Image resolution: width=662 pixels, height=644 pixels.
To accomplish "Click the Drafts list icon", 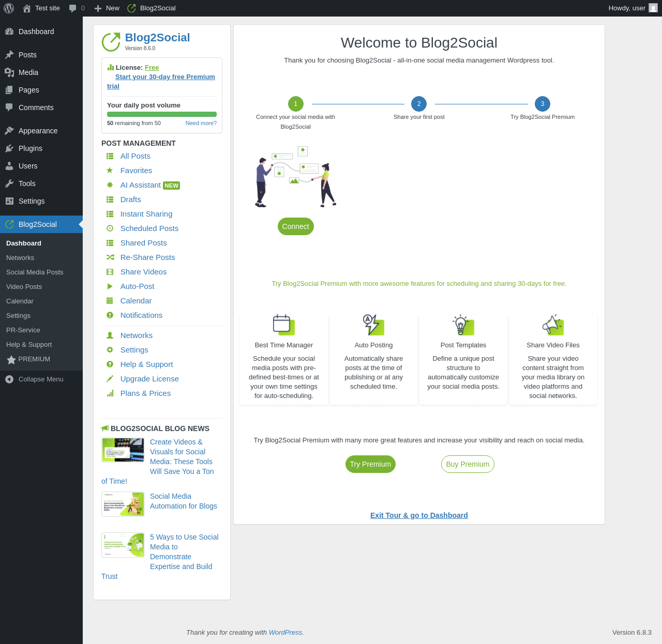I will [110, 200].
